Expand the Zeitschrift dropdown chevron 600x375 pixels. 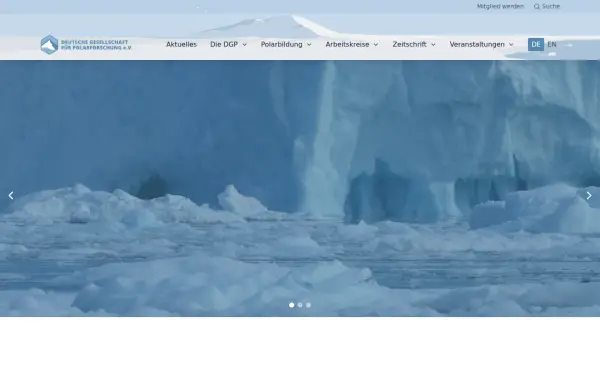click(x=433, y=45)
